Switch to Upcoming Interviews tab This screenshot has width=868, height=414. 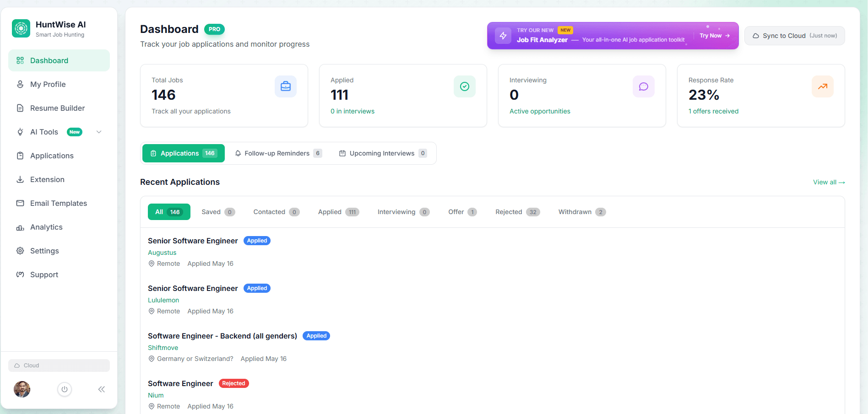383,153
